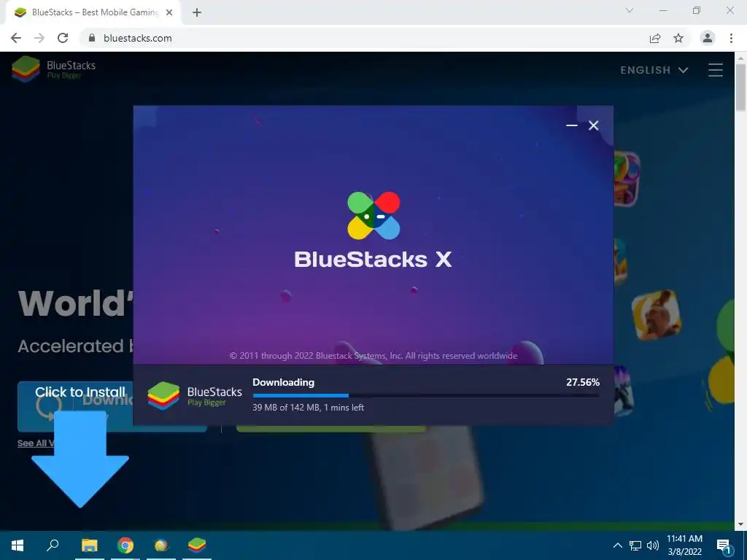Open the Chrome three-dot menu

pyautogui.click(x=731, y=38)
